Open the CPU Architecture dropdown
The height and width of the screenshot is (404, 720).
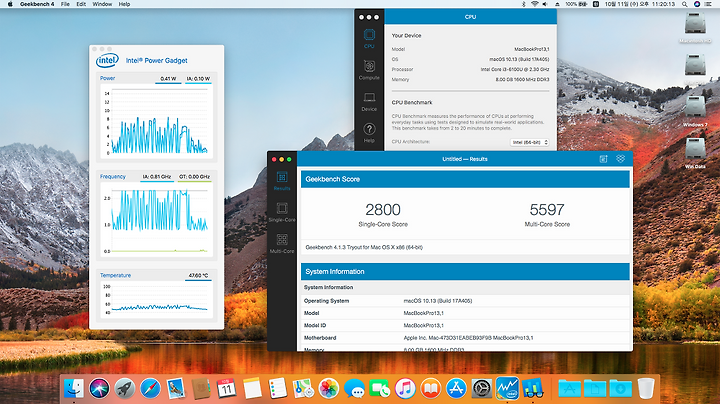tap(529, 142)
